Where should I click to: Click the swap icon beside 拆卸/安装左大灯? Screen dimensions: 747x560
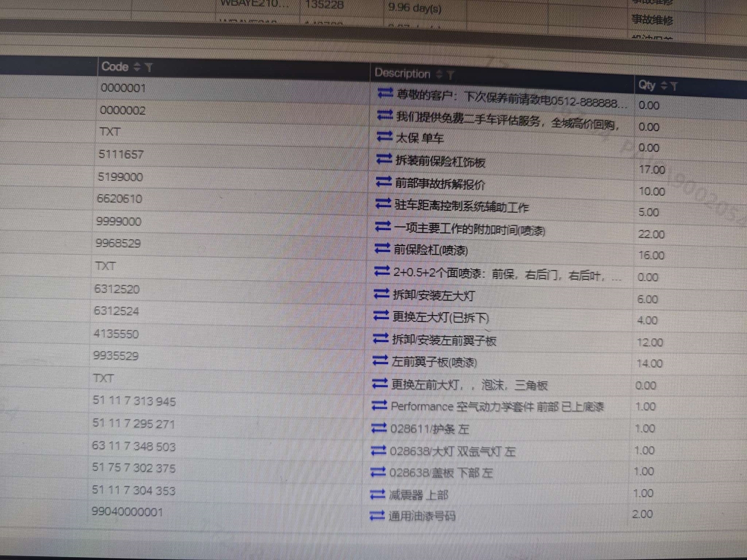(x=381, y=293)
